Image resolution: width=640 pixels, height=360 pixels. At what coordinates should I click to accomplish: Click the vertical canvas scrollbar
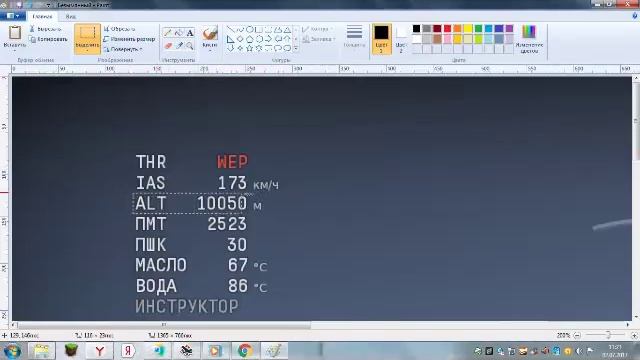636,122
